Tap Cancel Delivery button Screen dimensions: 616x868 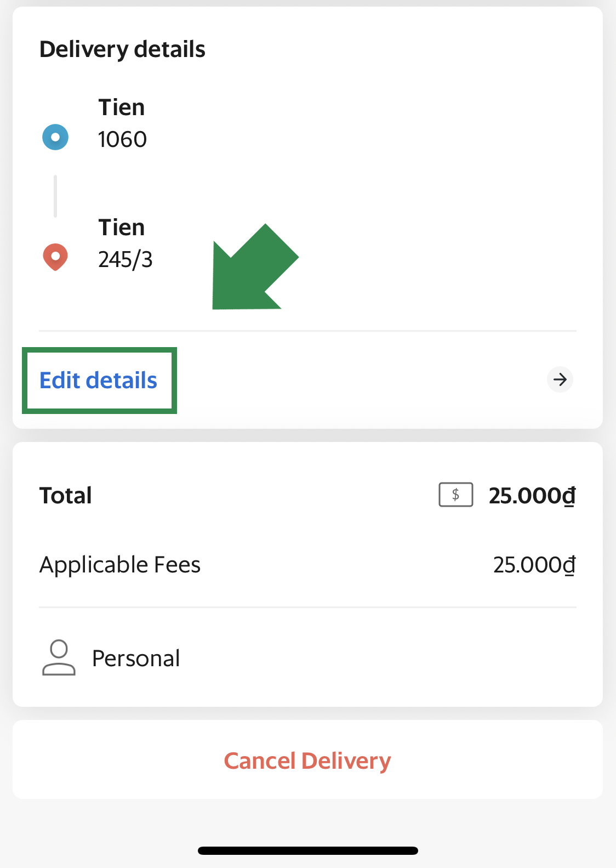point(307,761)
